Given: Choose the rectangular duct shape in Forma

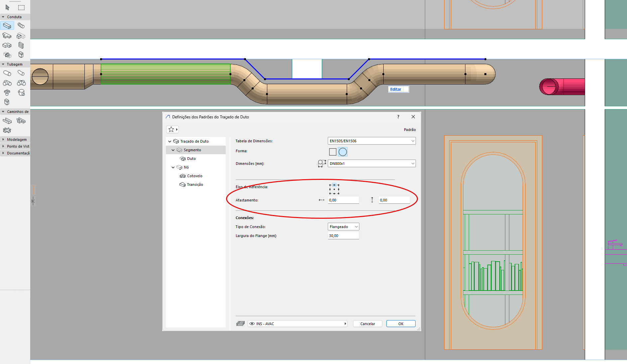Looking at the screenshot, I should pos(333,152).
